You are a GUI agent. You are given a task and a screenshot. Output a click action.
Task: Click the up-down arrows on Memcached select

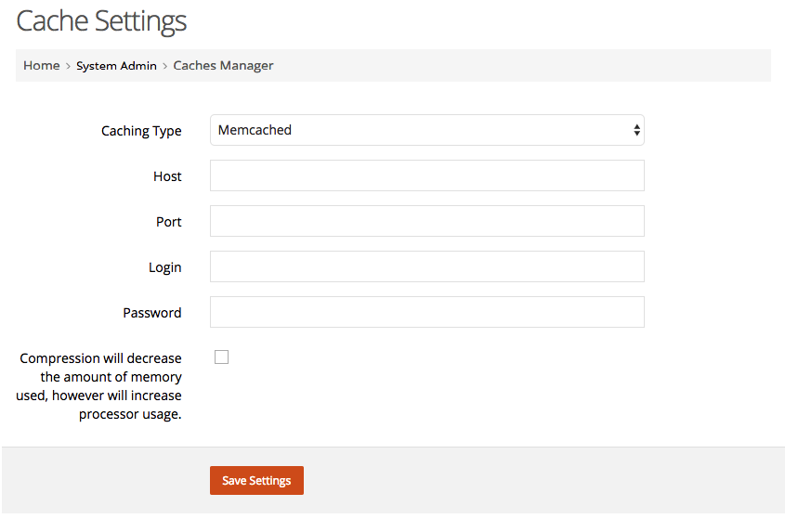point(636,130)
